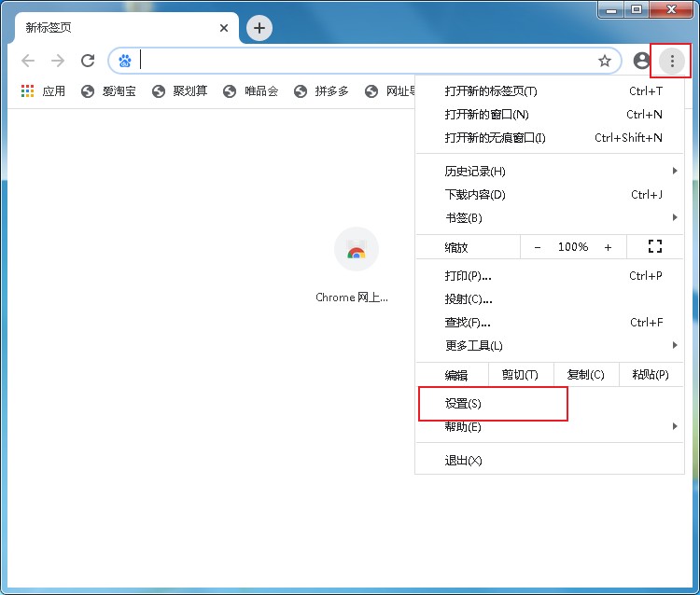The image size is (700, 595).
Task: Choose 打开新的无痕窗口(I) from menu
Action: pyautogui.click(x=550, y=137)
